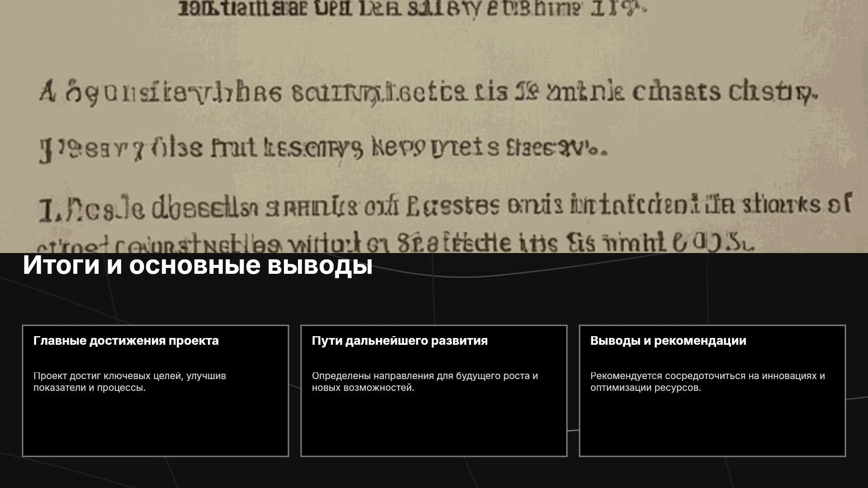Click the empty area inside first card
Screen dimensions: 868x488
click(x=156, y=425)
